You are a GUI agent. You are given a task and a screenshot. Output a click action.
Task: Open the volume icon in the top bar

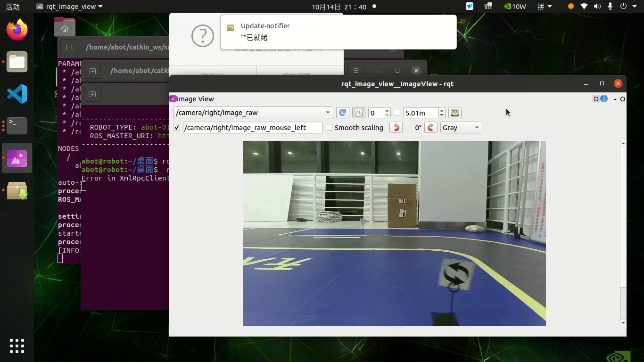597,7
